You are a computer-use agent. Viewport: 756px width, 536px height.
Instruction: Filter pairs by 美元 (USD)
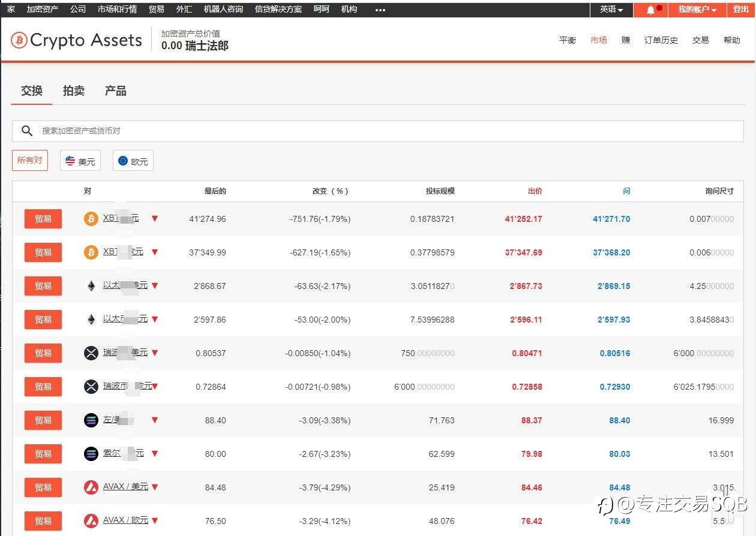point(80,161)
